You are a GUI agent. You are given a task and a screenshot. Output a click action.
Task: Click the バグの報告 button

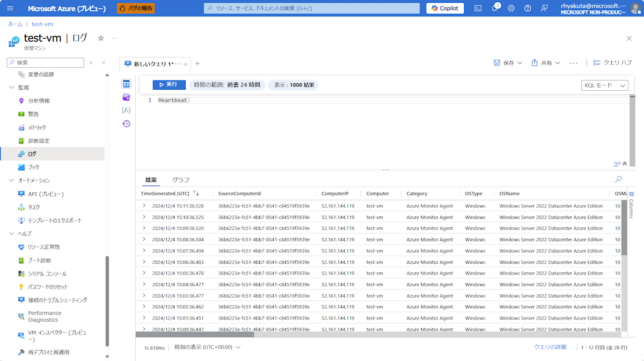click(x=135, y=8)
